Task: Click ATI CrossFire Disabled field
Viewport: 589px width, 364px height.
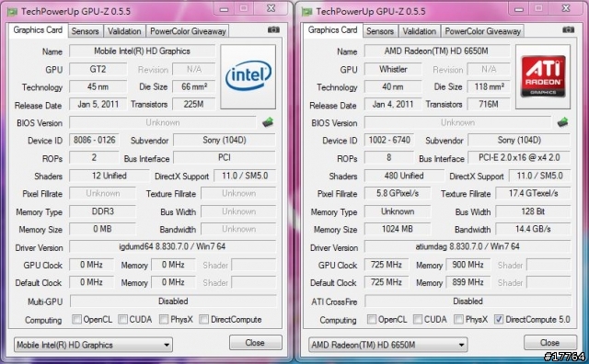Action: tap(468, 301)
